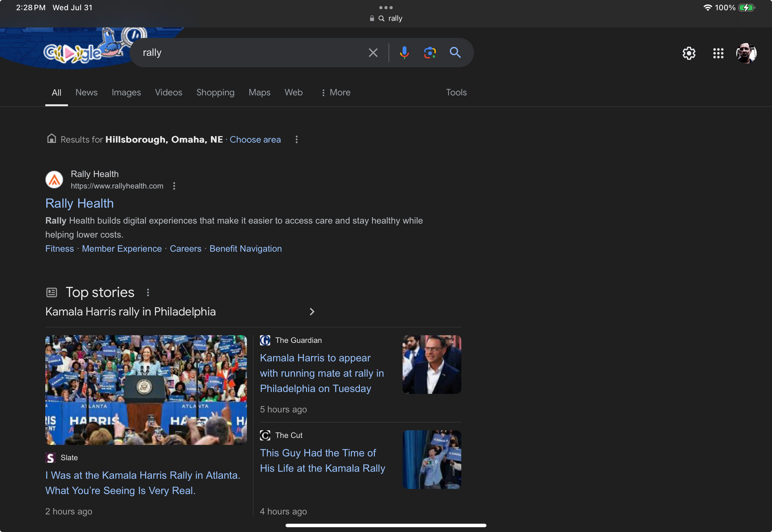Click the Choose area link
Image resolution: width=772 pixels, height=532 pixels.
point(255,139)
